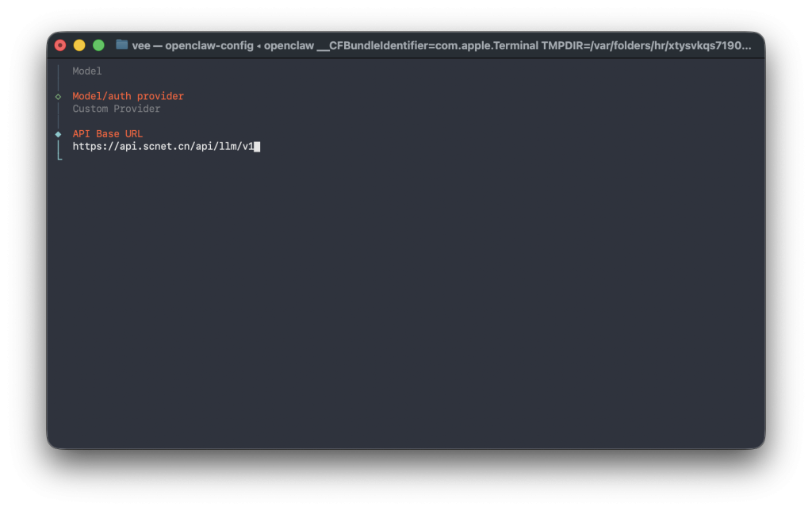Click "vee" in the window title

pos(141,45)
